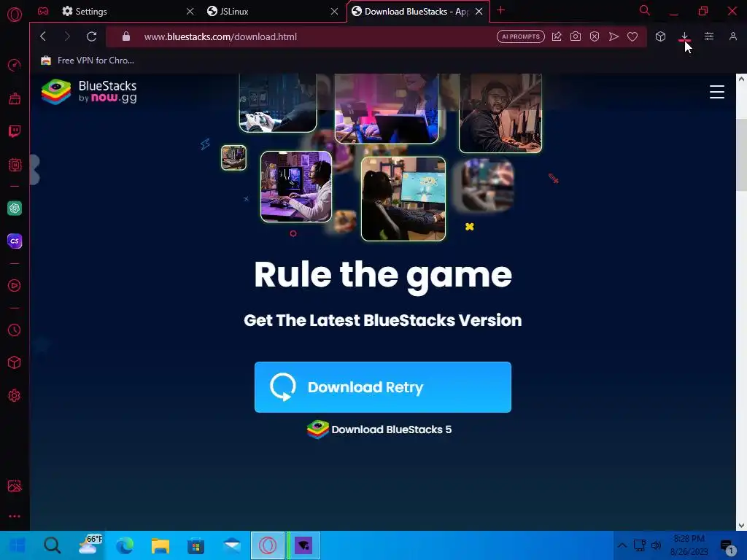The height and width of the screenshot is (560, 747).
Task: Open the edit/pinboard icon in address bar
Action: (557, 36)
